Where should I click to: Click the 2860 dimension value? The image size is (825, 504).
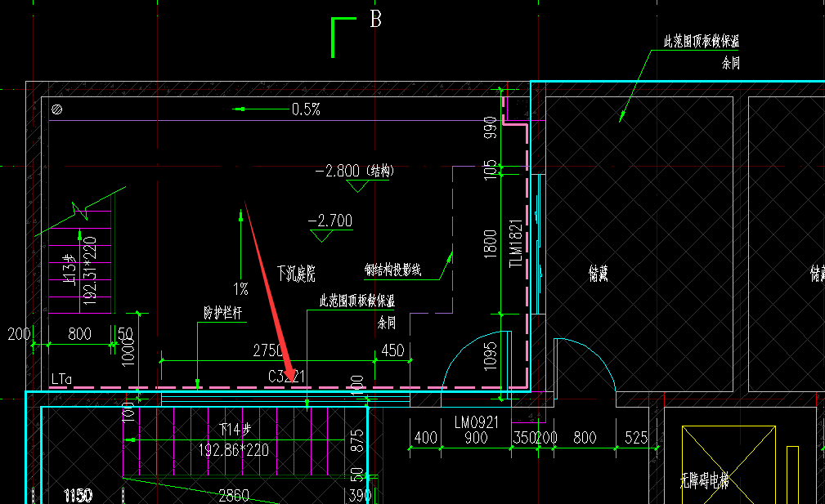point(234,496)
